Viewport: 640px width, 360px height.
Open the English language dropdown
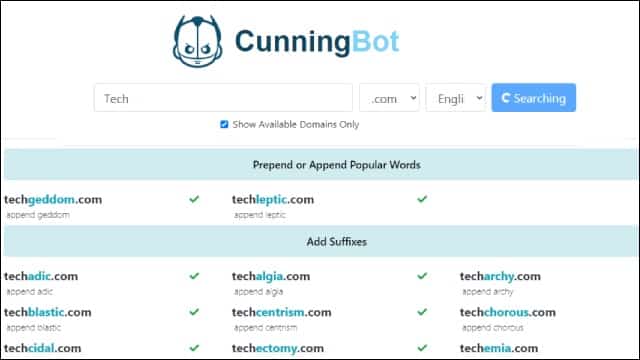click(x=456, y=98)
